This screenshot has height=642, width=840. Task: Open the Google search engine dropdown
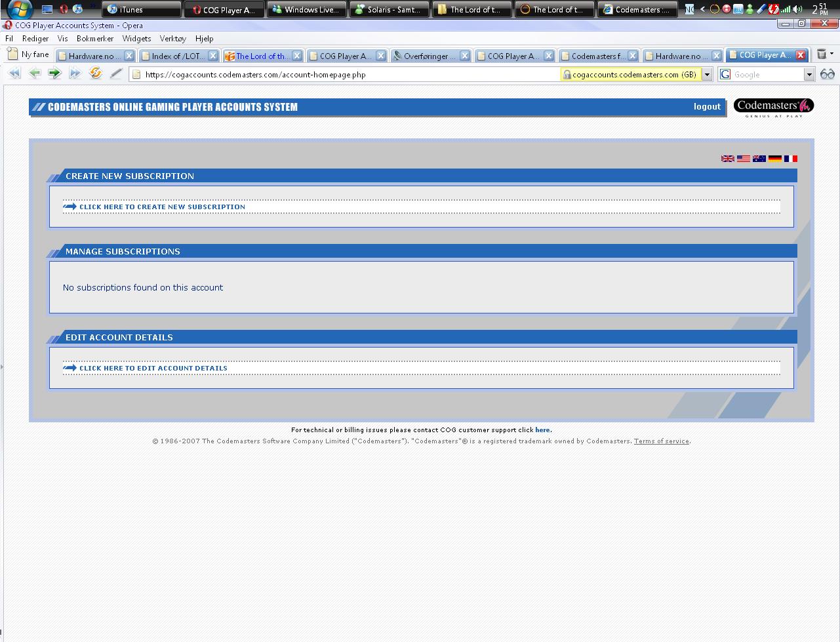tap(809, 75)
